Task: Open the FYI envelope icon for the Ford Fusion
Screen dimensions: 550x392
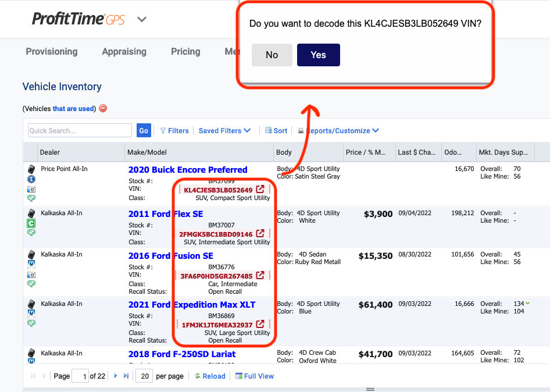Action: (x=31, y=265)
